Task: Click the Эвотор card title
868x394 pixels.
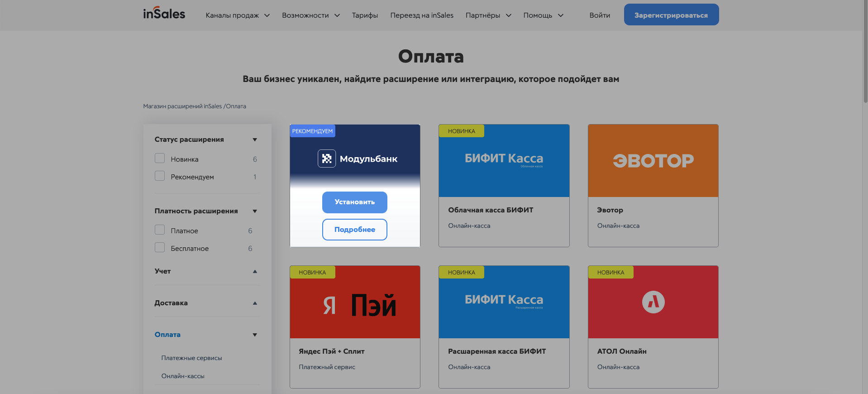Action: [610, 210]
